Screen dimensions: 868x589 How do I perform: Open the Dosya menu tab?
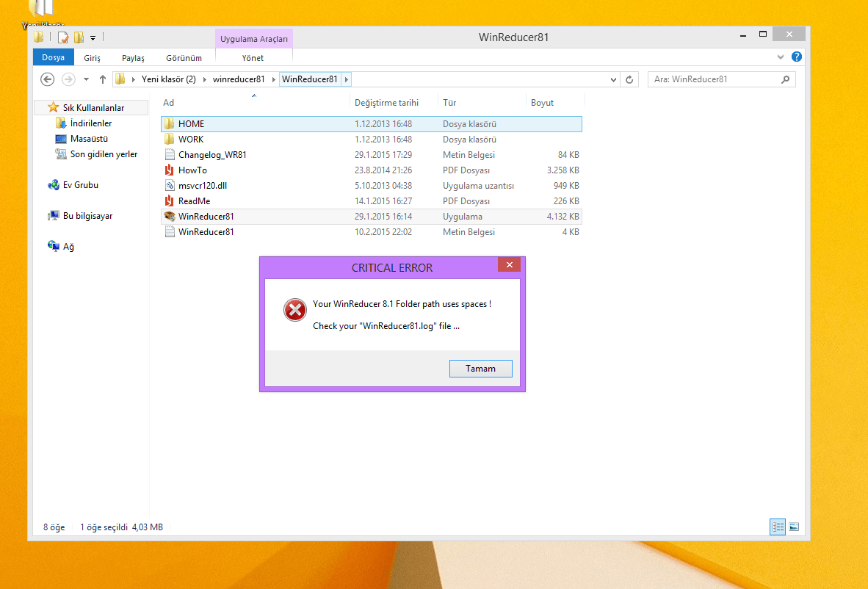(x=53, y=57)
